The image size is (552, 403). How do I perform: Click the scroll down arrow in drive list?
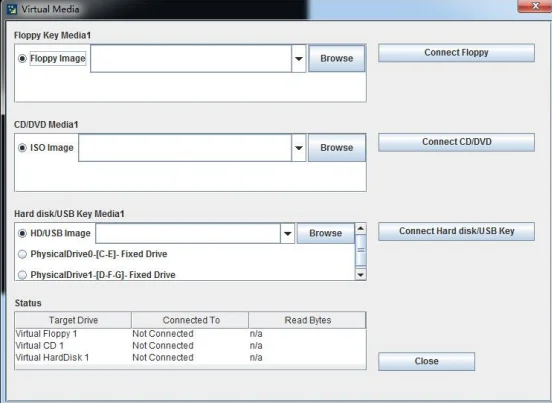click(360, 275)
